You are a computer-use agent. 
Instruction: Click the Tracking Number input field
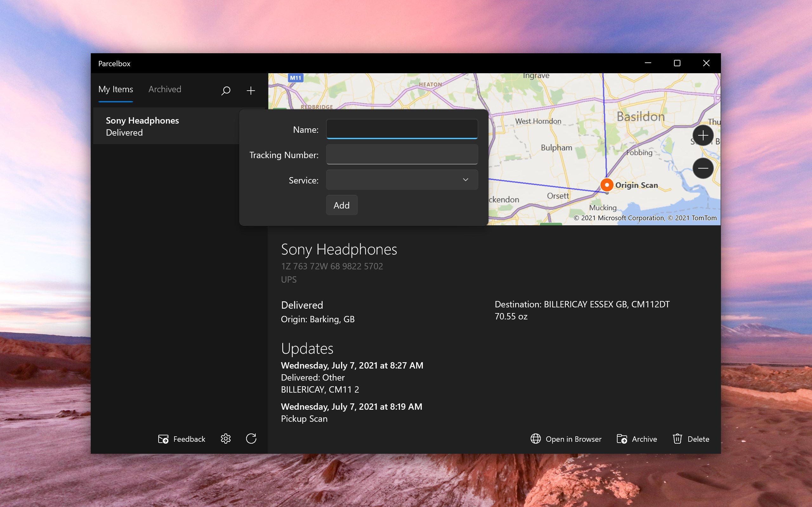click(401, 154)
